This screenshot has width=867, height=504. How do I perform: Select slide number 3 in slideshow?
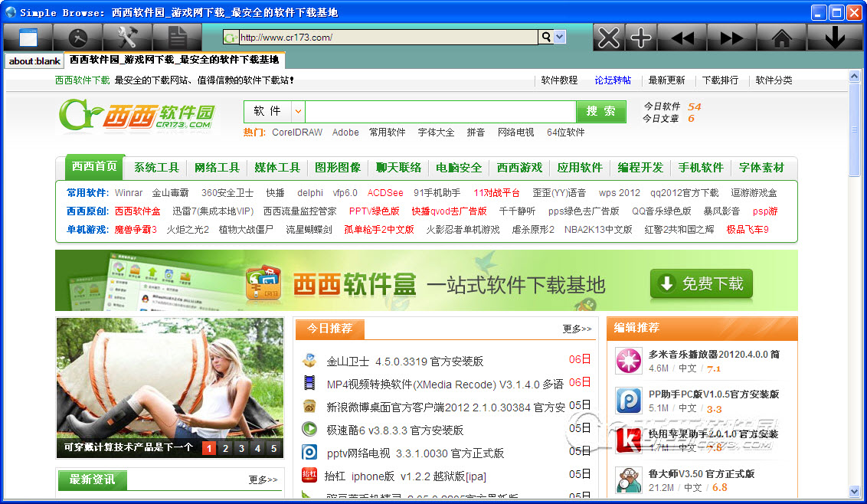tap(241, 448)
